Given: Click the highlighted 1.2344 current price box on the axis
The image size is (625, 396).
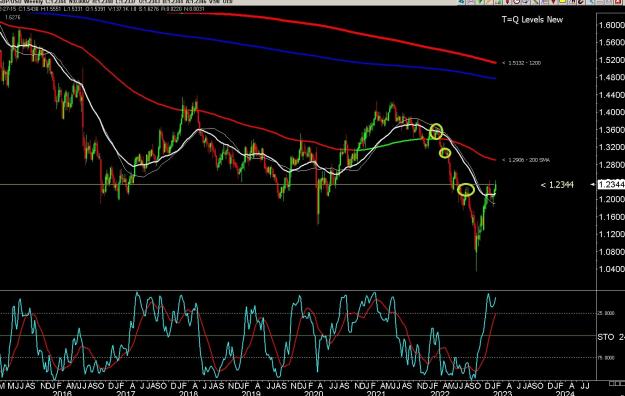Looking at the screenshot, I should pos(611,184).
